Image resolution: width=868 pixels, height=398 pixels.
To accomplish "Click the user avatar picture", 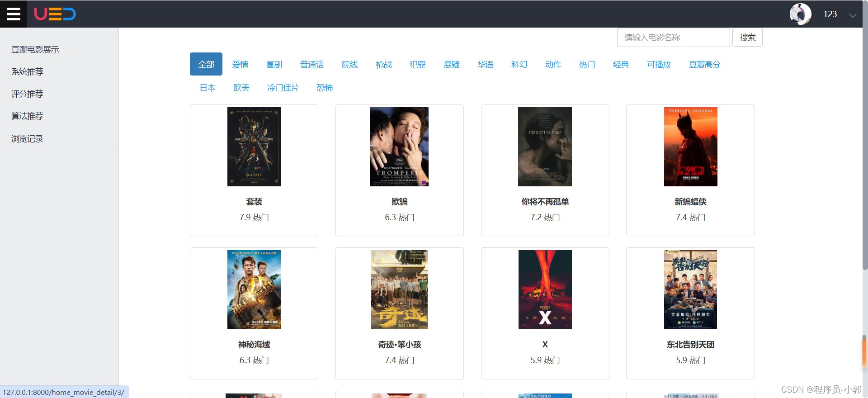I will pos(800,14).
